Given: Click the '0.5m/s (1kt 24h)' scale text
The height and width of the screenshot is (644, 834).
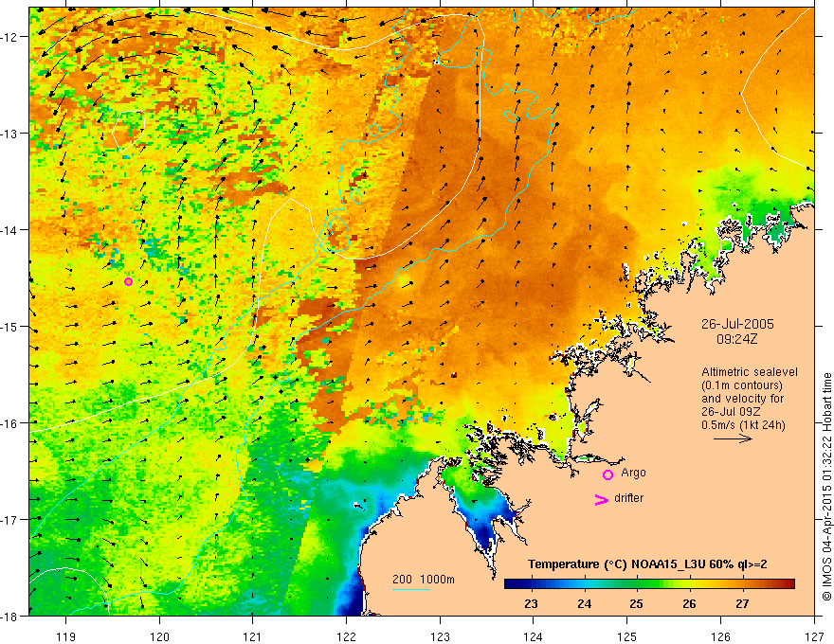Looking at the screenshot, I should 743,425.
